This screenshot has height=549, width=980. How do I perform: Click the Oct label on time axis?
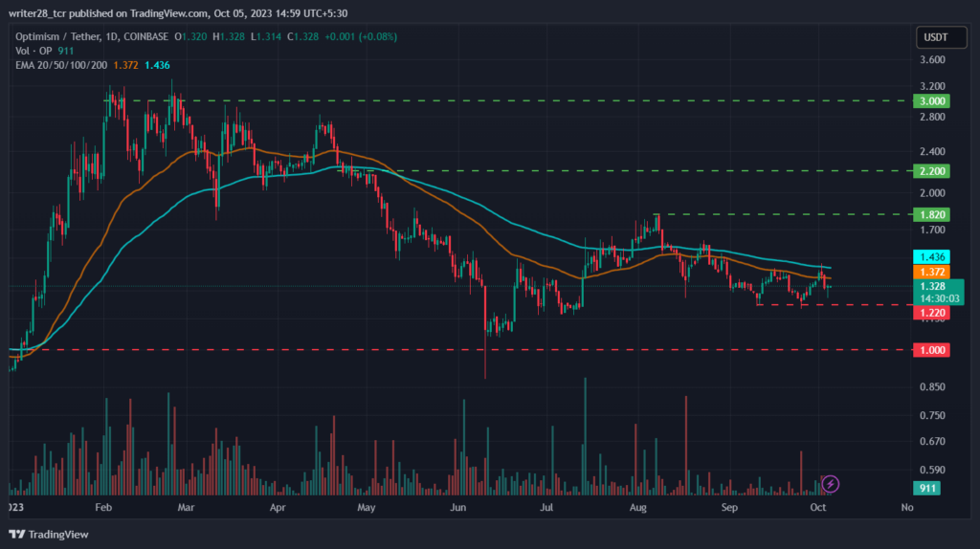(817, 507)
